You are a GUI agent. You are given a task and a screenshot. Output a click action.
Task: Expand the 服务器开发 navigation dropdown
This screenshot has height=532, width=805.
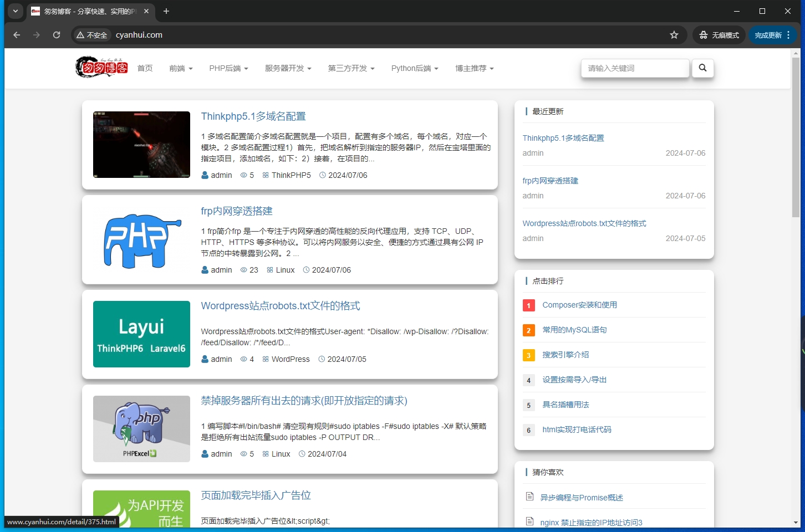288,68
